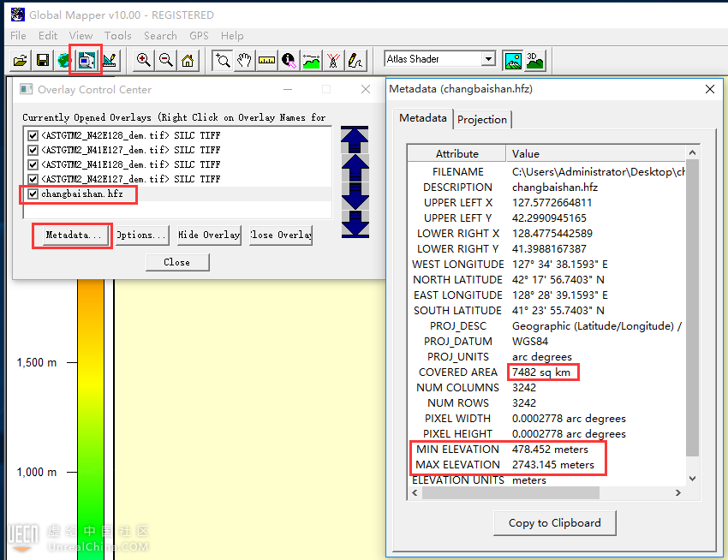This screenshot has height=560, width=728.
Task: Open the File menu
Action: tap(19, 36)
